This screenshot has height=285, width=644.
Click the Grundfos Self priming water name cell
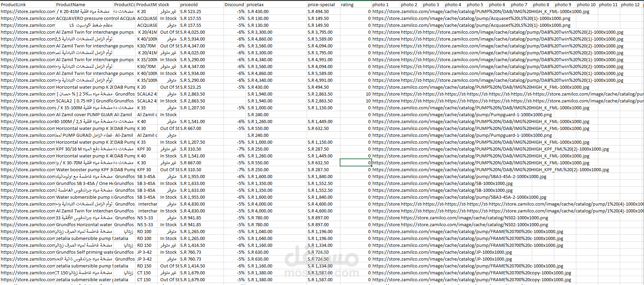pos(84,252)
